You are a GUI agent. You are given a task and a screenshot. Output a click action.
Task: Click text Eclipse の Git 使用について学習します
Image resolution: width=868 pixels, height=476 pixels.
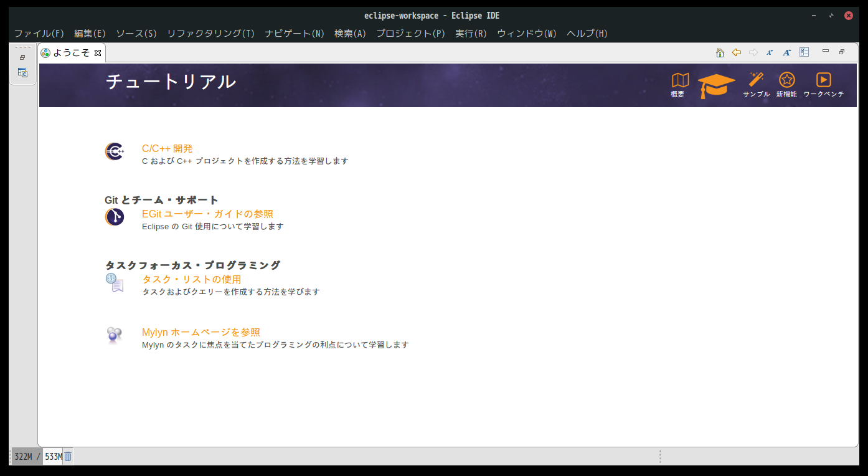(213, 226)
